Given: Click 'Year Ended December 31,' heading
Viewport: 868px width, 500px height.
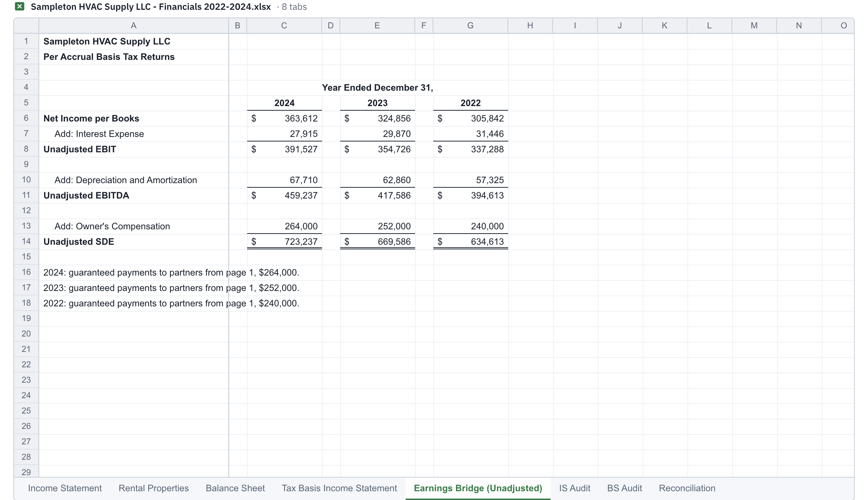Looking at the screenshot, I should coord(377,88).
